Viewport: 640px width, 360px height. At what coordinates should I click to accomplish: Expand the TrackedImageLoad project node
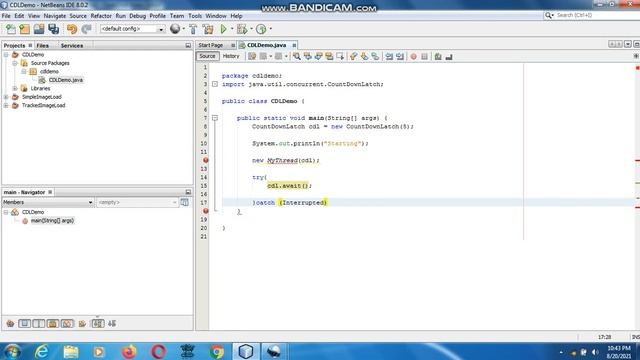coord(6,106)
